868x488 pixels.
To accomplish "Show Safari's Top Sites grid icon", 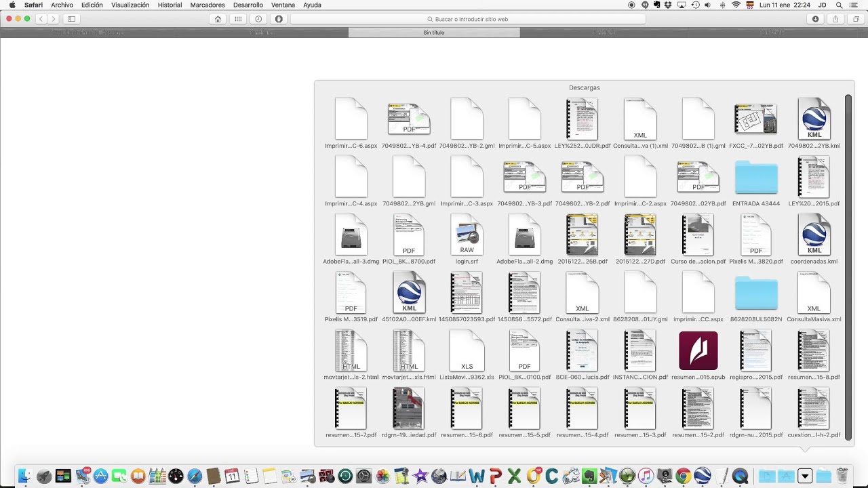I will point(238,19).
